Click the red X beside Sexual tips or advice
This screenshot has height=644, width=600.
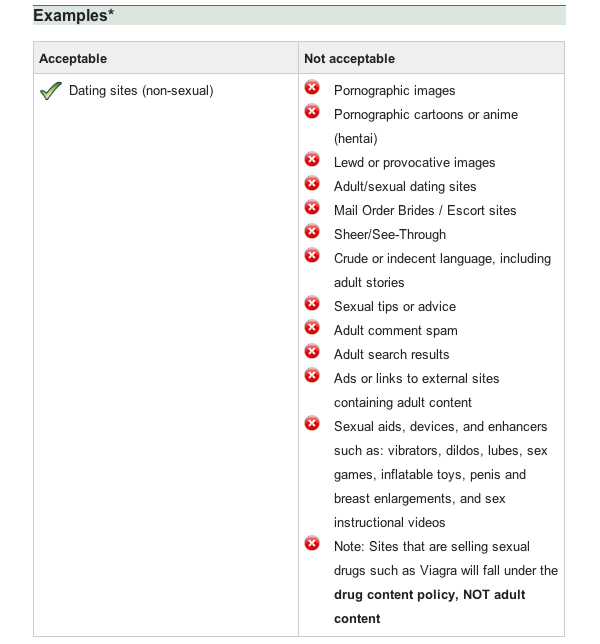click(312, 304)
